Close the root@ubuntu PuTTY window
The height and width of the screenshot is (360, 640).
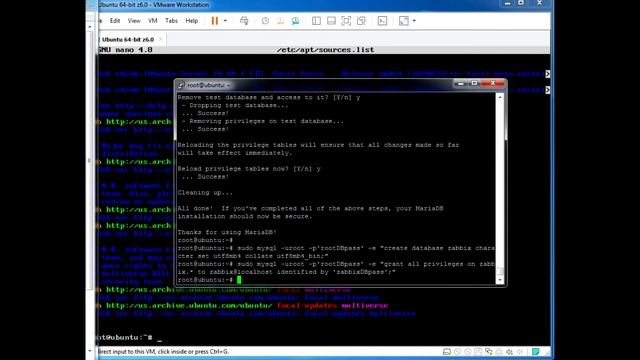(x=493, y=83)
